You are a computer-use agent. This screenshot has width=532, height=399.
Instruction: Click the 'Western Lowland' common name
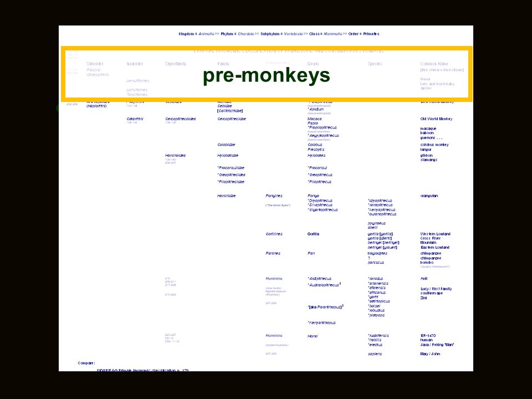[436, 234]
